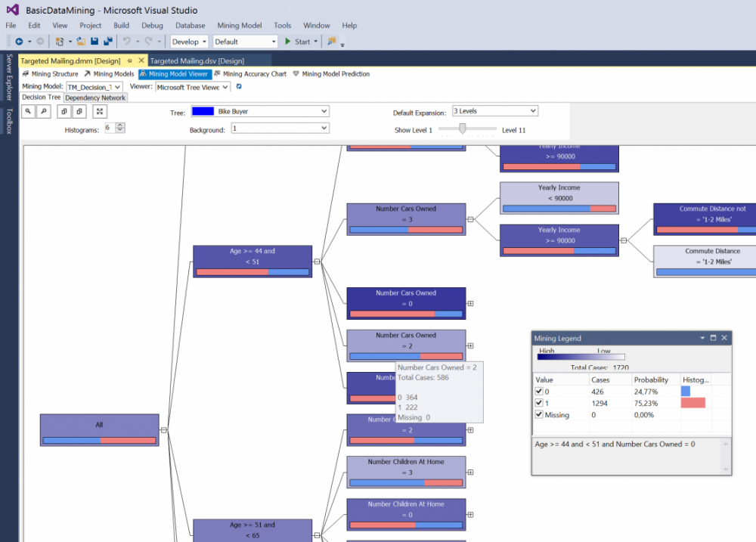This screenshot has height=542, width=756.
Task: Click the second Copy Entire Graph icon
Action: coord(79,111)
